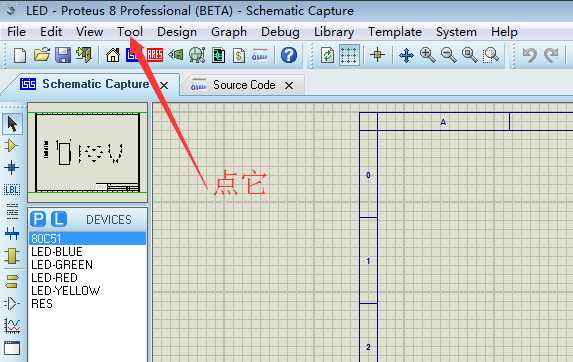Image resolution: width=573 pixels, height=362 pixels.
Task: Activate Component Mode tool
Action: (x=11, y=146)
